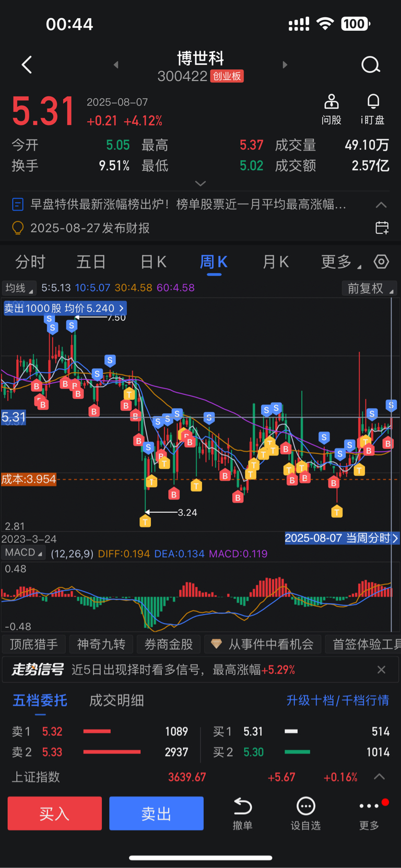Switch to the 日K tab
This screenshot has width=401, height=868.
[154, 262]
